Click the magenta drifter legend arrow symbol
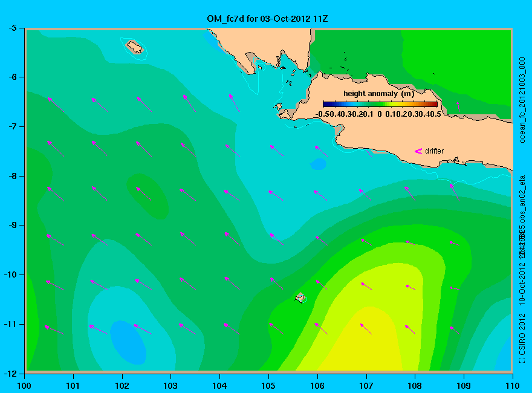 [x=418, y=151]
